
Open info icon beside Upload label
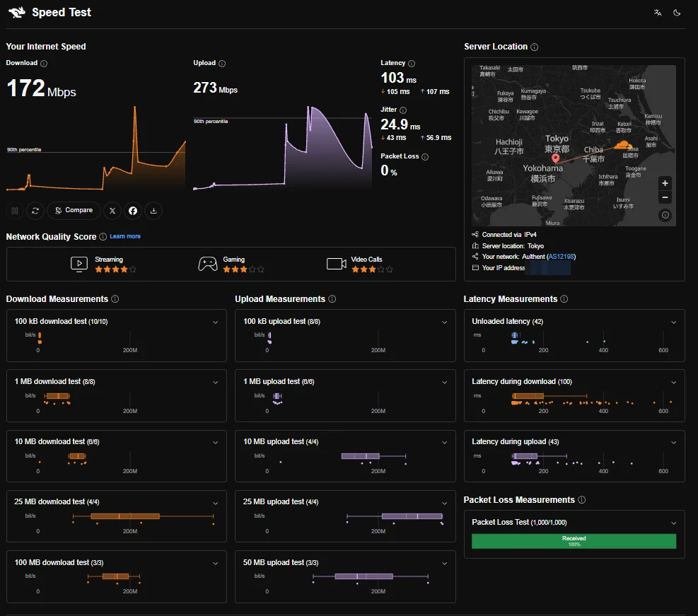[222, 63]
